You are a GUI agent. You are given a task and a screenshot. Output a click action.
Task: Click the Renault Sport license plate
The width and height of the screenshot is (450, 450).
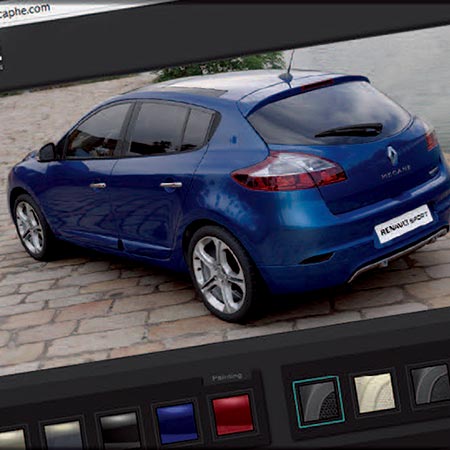point(404,224)
